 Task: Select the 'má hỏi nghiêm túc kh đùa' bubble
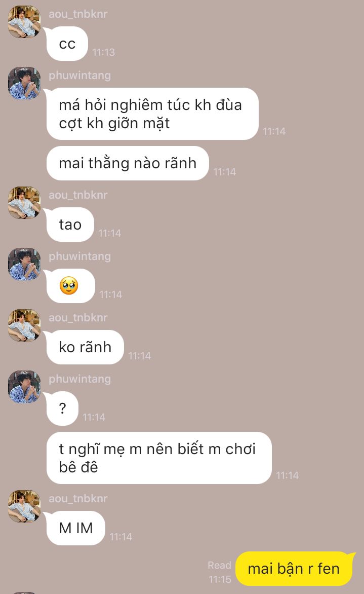tap(152, 114)
